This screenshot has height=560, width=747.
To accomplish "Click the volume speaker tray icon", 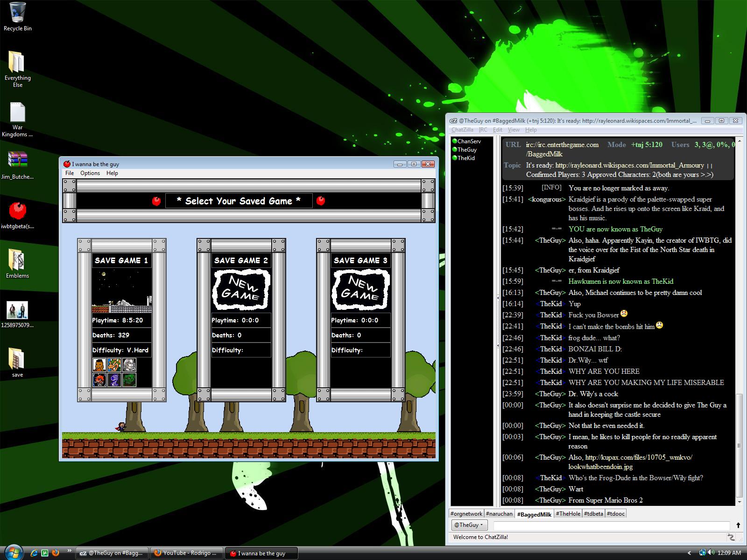I will coord(711,553).
